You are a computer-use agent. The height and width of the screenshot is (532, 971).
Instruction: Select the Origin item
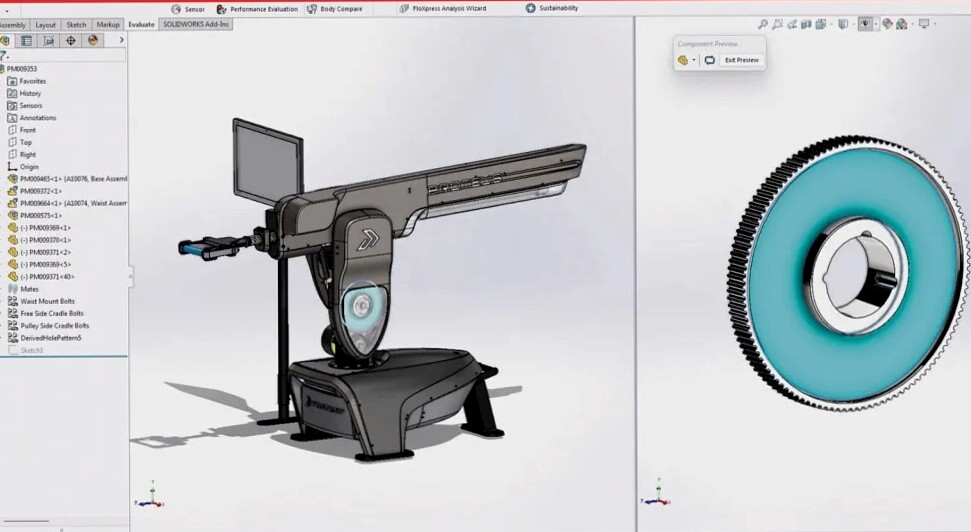(x=23, y=167)
